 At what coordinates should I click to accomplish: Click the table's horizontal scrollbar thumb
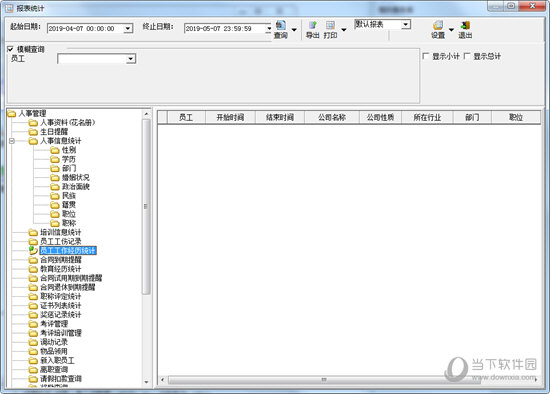tap(324, 380)
